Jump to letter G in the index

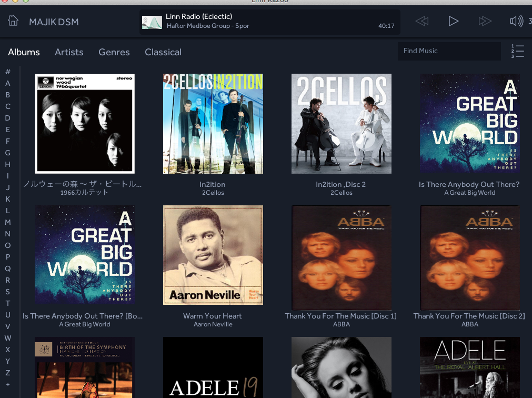coord(8,153)
